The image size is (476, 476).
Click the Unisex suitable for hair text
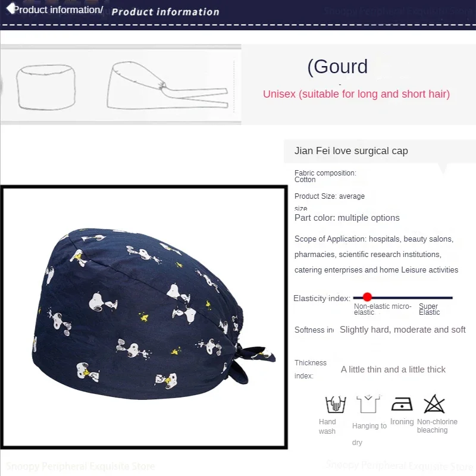[x=356, y=94]
